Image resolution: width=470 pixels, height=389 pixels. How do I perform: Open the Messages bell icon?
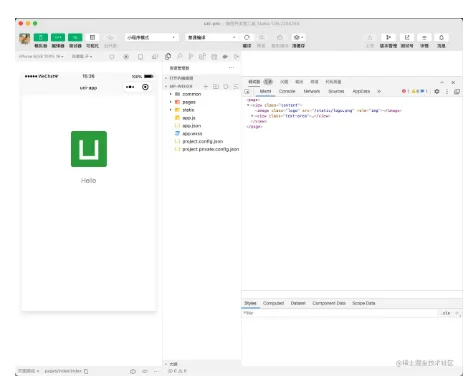click(441, 37)
